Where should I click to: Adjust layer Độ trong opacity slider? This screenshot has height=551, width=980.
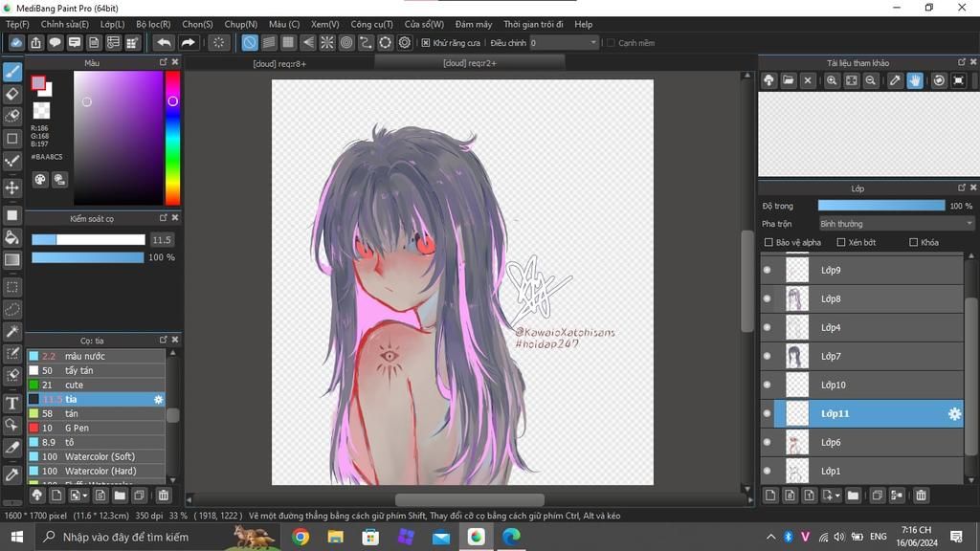pos(881,206)
